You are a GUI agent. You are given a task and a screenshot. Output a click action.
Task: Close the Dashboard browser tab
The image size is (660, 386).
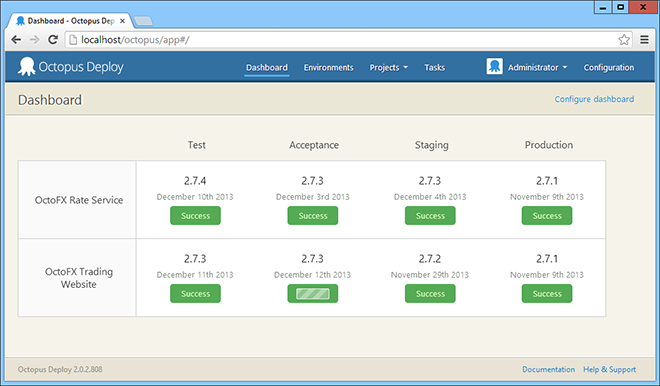pyautogui.click(x=122, y=21)
